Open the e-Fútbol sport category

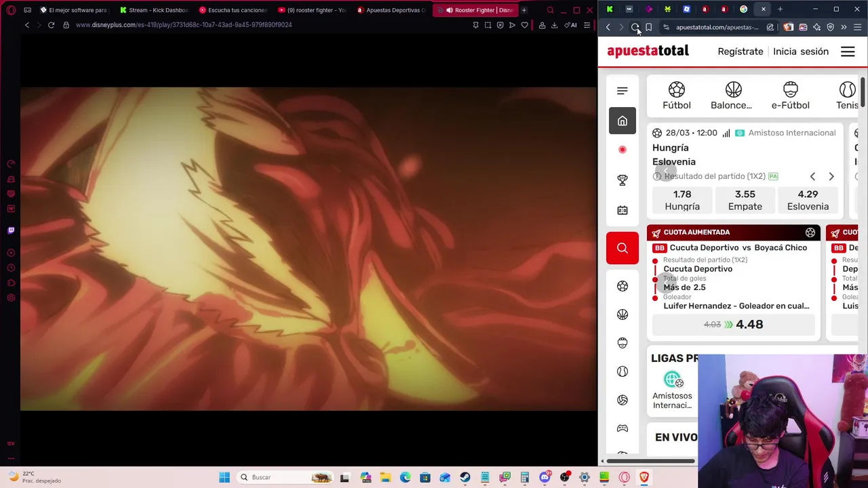(790, 96)
